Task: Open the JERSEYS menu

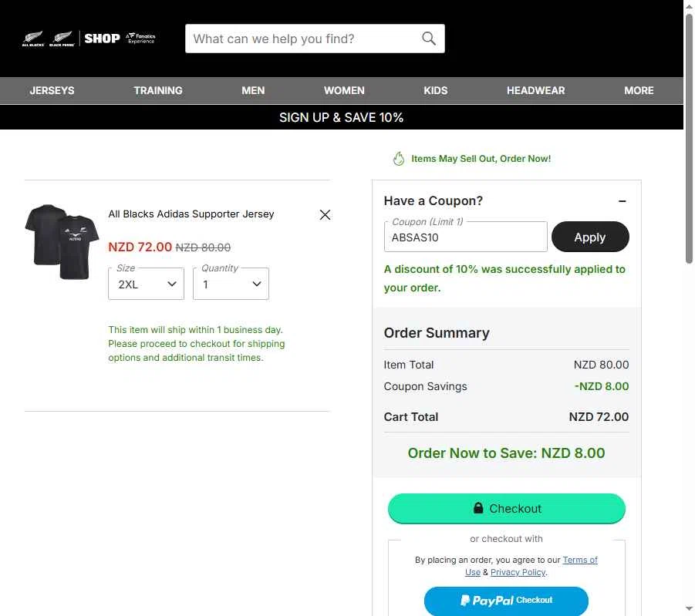Action: click(x=52, y=90)
